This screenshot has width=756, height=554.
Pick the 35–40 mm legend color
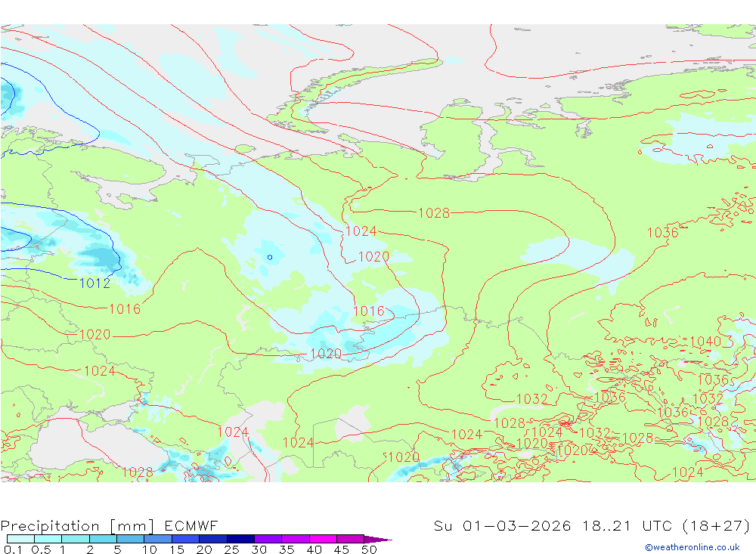click(296, 539)
